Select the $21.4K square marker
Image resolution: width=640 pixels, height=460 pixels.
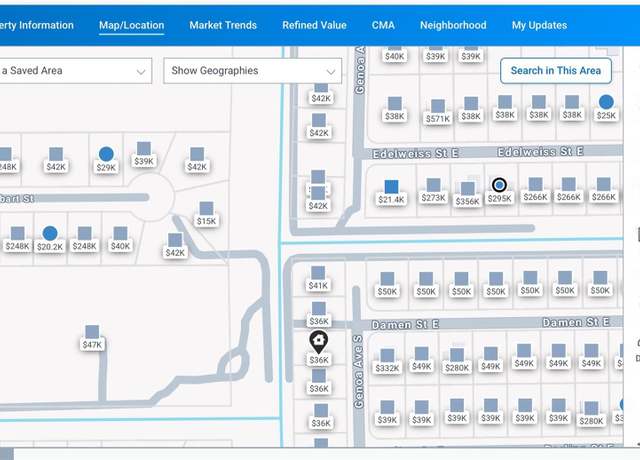tap(391, 187)
